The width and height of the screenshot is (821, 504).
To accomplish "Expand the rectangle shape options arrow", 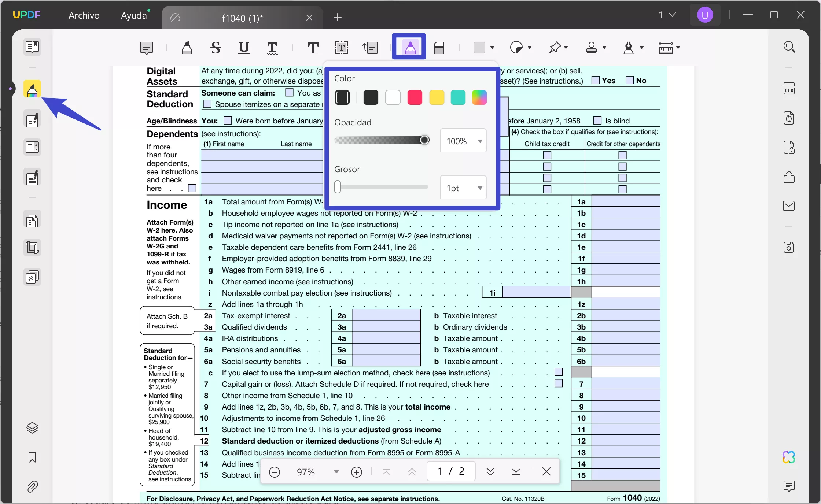I will [492, 48].
